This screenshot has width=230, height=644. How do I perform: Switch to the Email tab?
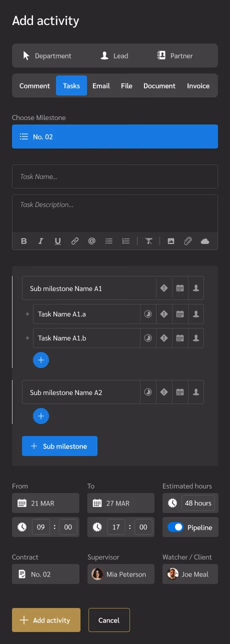(101, 85)
